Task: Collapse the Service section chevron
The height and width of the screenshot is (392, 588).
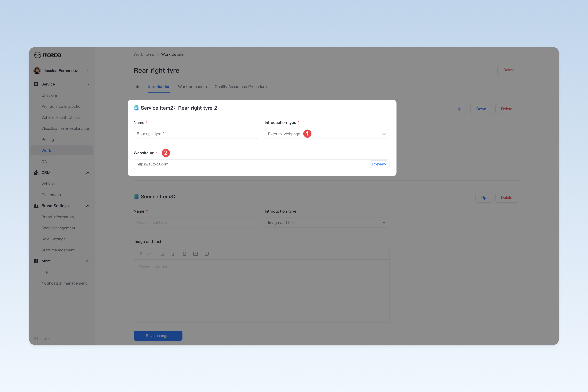Action: [88, 84]
